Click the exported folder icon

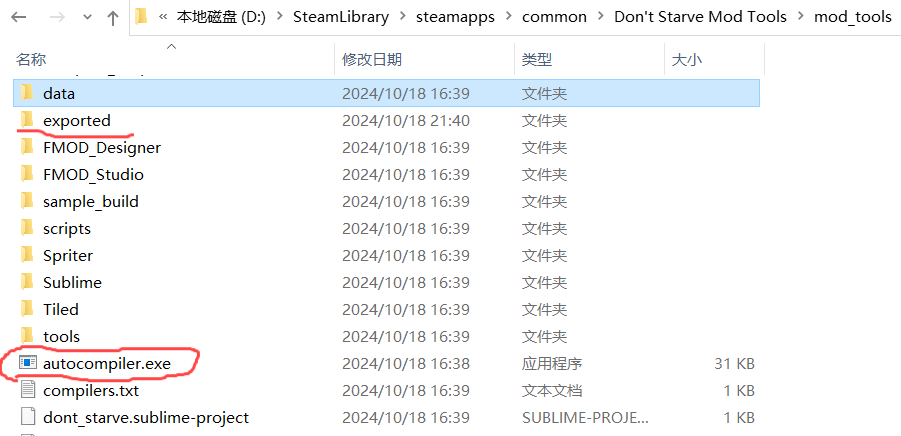pos(27,120)
